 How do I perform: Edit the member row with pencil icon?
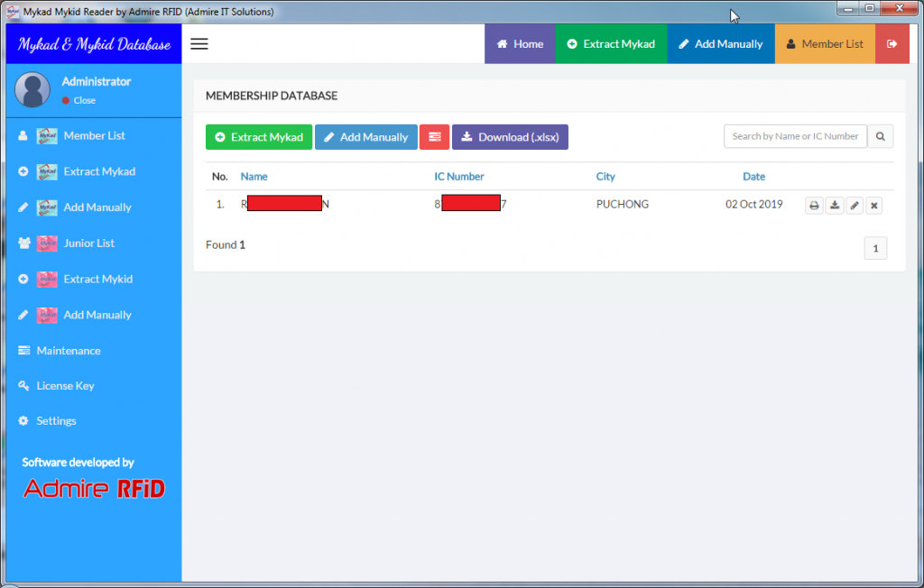point(855,206)
